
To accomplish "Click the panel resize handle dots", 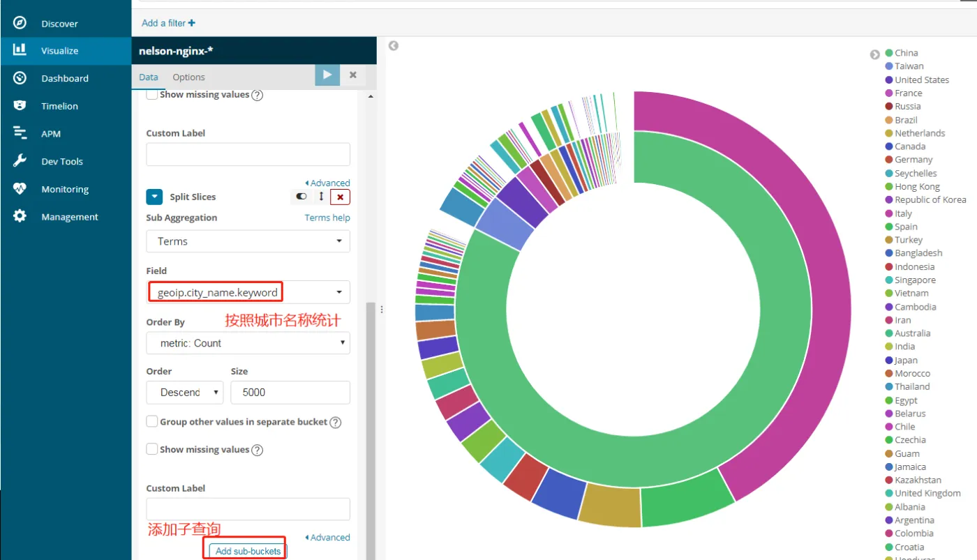I will click(x=381, y=309).
